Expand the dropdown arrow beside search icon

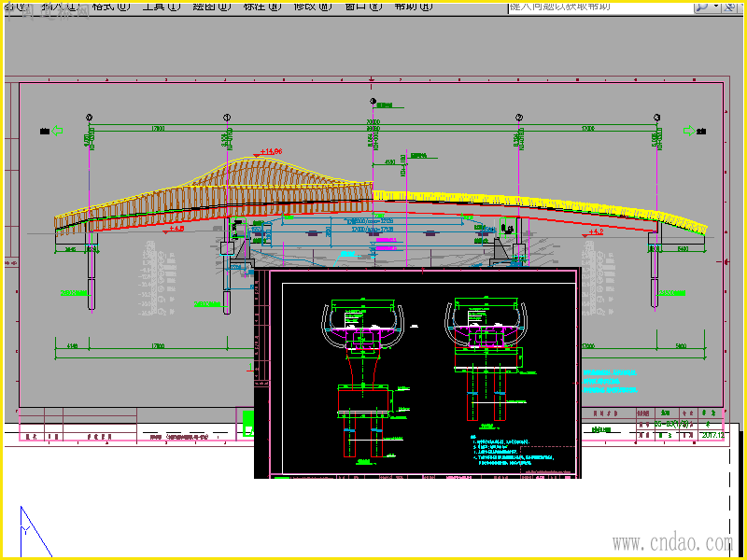(x=716, y=7)
